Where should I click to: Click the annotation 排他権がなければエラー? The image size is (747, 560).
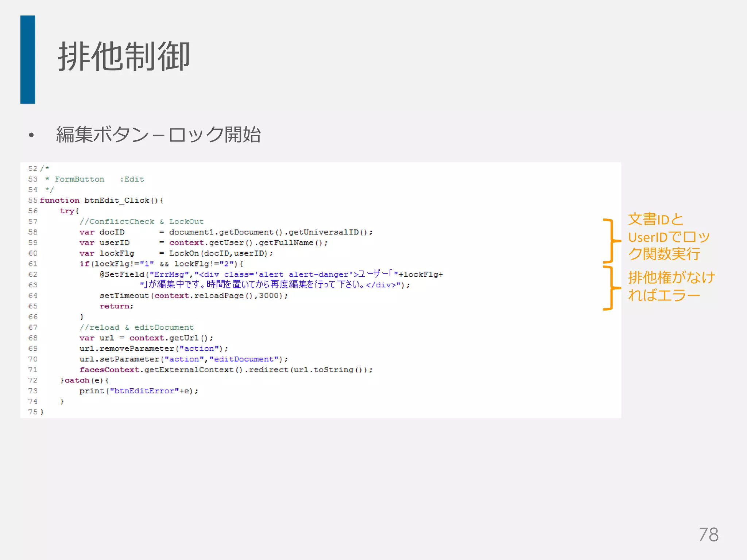[x=671, y=286]
